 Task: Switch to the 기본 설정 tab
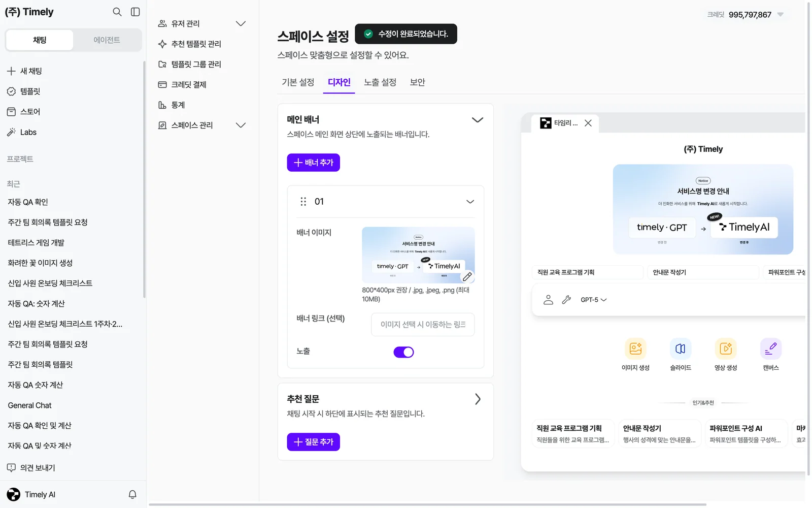(x=298, y=82)
